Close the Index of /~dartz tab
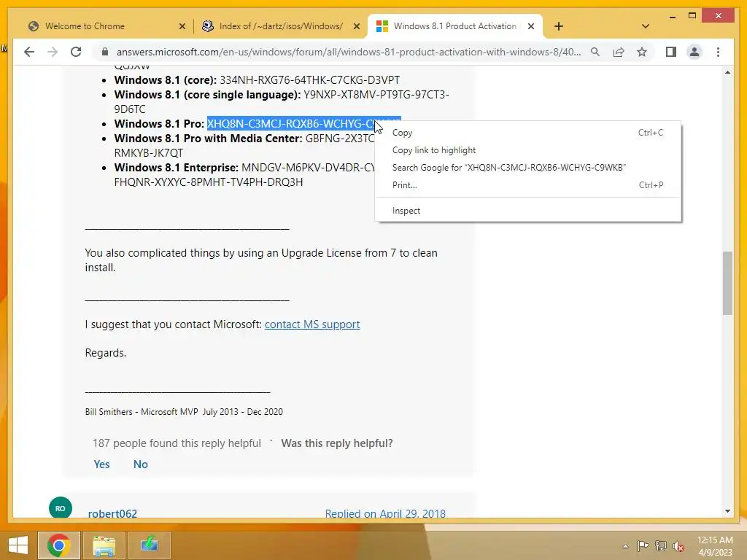 (356, 27)
